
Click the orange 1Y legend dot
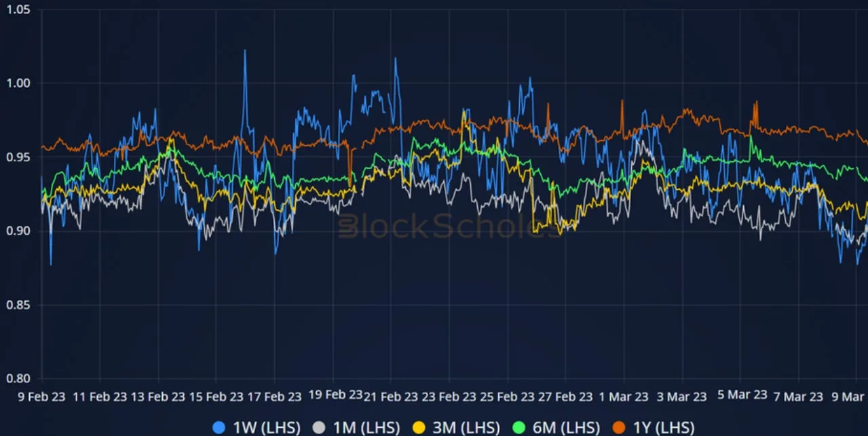[x=619, y=428]
